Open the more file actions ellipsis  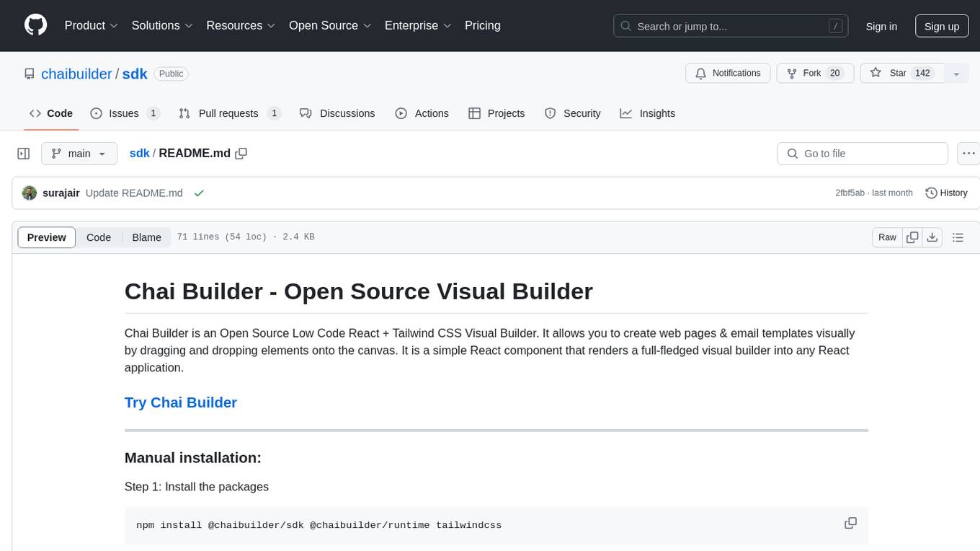tap(968, 154)
